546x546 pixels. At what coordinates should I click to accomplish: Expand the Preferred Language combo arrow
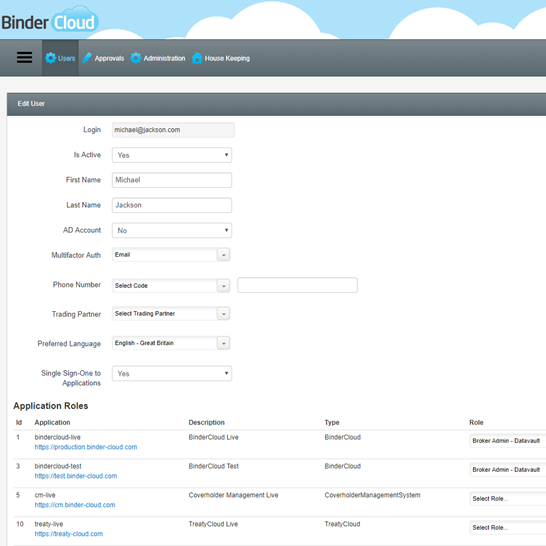224,343
